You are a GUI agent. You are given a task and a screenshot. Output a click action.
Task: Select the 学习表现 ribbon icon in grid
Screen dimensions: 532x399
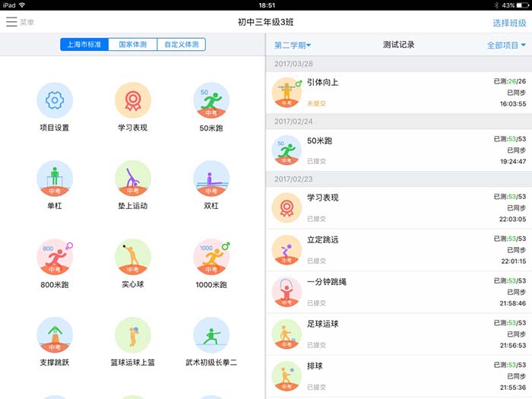click(x=133, y=101)
